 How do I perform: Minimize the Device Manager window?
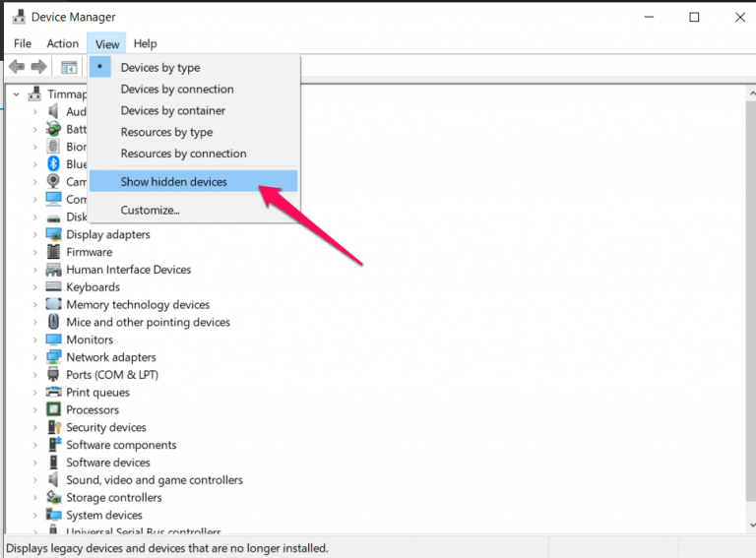pyautogui.click(x=649, y=18)
